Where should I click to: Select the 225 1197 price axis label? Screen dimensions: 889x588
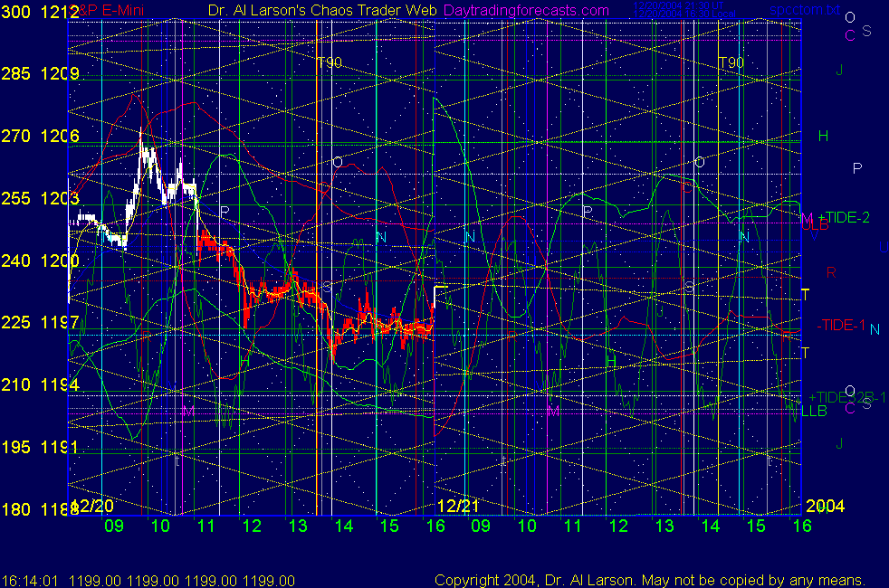coord(40,322)
